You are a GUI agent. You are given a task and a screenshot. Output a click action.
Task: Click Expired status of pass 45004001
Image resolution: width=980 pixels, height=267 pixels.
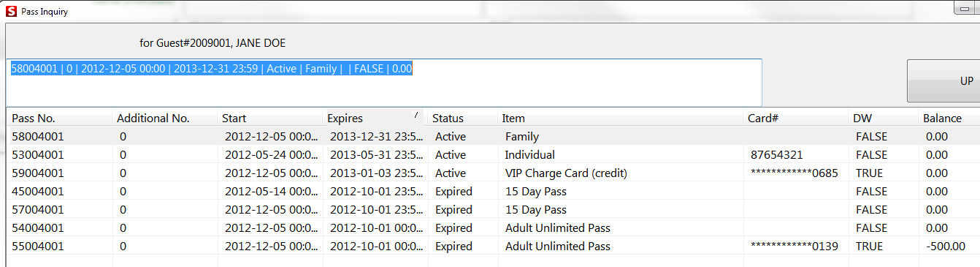453,191
